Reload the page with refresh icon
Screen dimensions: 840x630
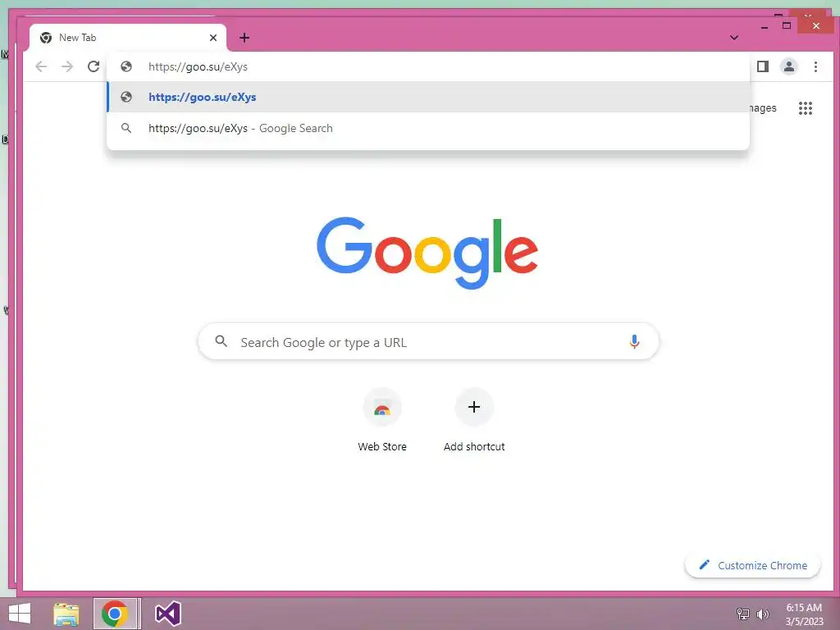click(94, 66)
